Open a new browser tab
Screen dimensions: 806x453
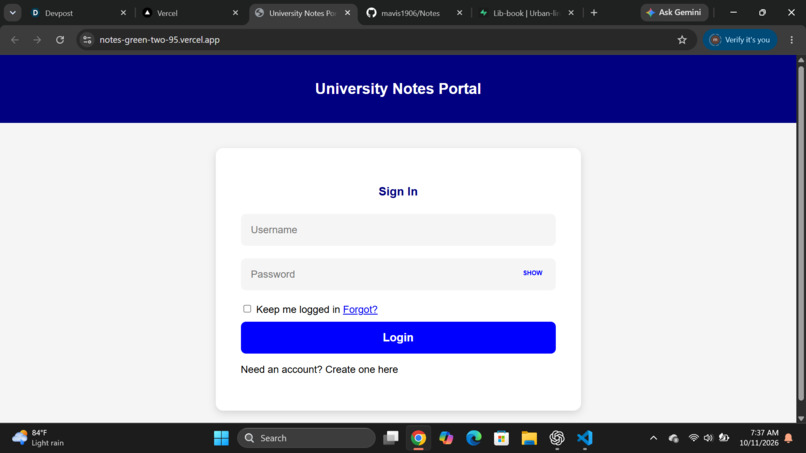594,13
